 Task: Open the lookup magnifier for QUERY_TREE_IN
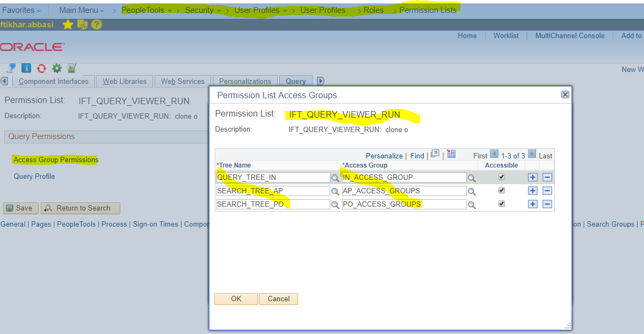click(x=335, y=177)
